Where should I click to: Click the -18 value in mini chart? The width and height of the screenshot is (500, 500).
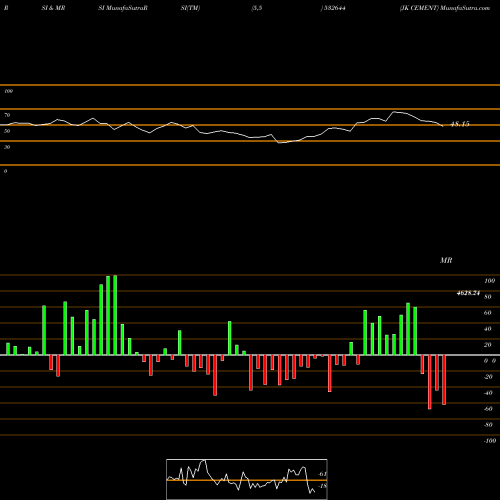pos(322,486)
